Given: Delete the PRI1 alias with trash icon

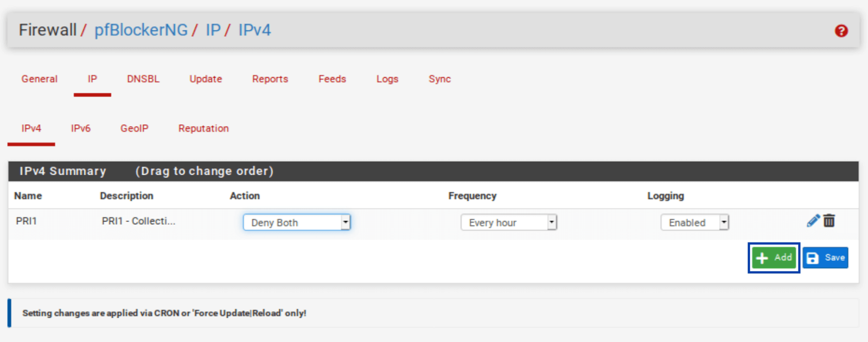Looking at the screenshot, I should tap(829, 220).
